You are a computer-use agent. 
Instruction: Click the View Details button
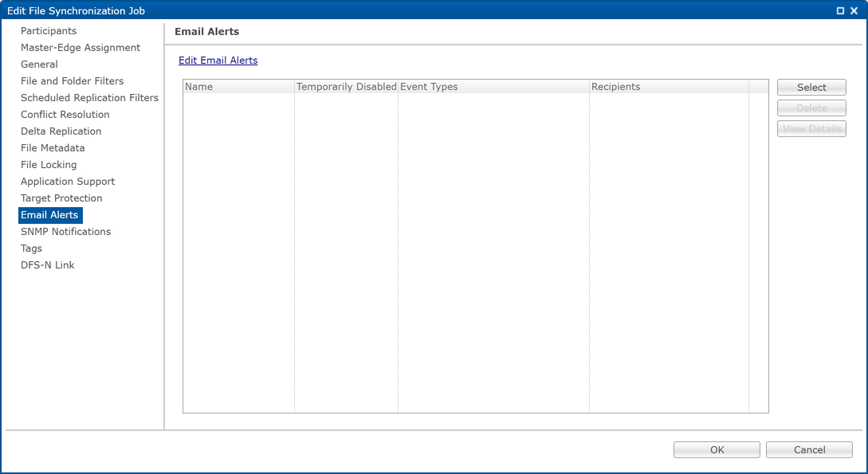(x=811, y=129)
